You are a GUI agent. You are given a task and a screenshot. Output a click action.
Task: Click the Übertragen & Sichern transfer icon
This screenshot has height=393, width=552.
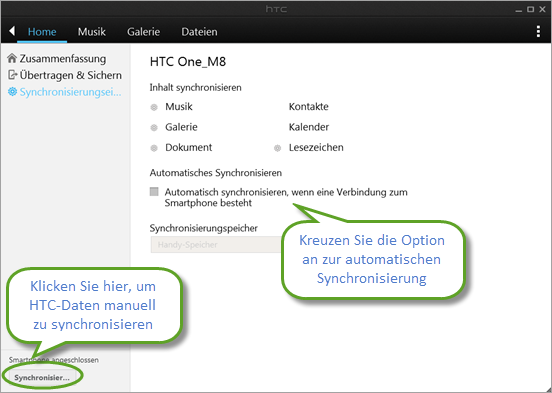[12, 75]
